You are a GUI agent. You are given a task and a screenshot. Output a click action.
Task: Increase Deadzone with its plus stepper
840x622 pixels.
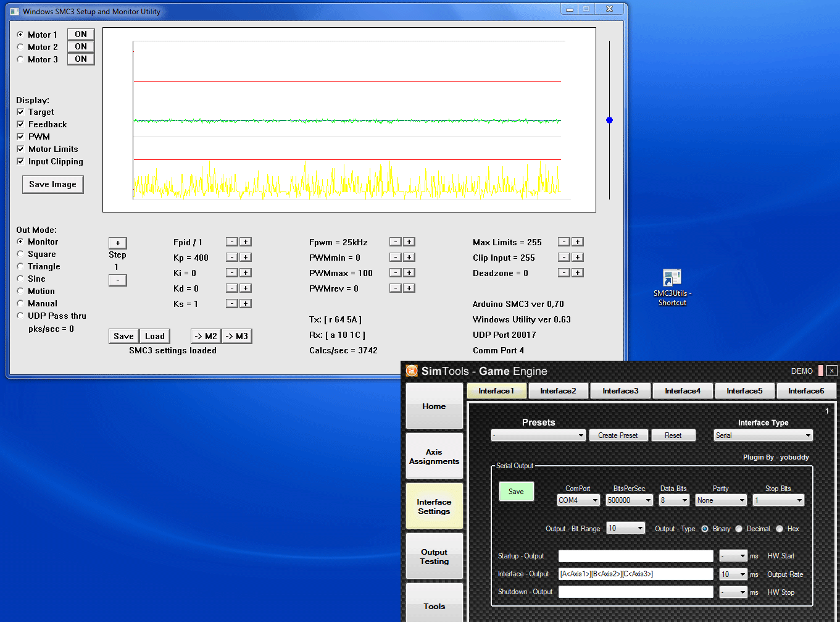578,273
